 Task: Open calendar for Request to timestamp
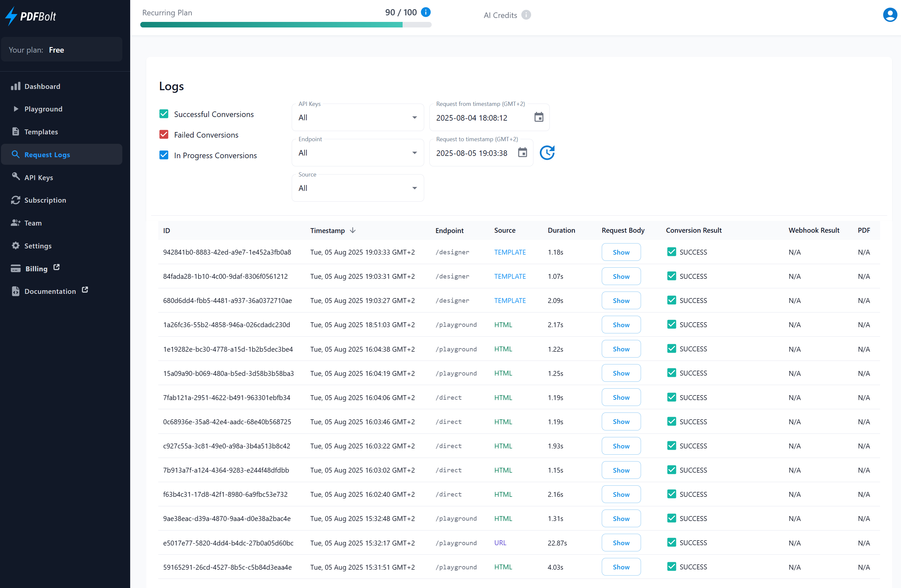point(522,153)
